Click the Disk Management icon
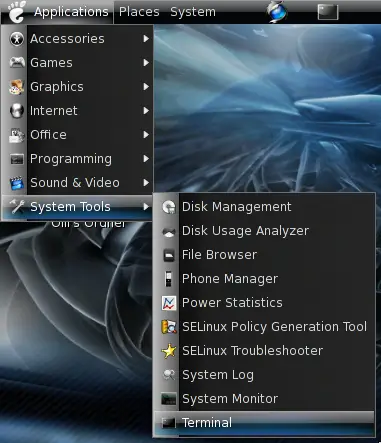 169,207
